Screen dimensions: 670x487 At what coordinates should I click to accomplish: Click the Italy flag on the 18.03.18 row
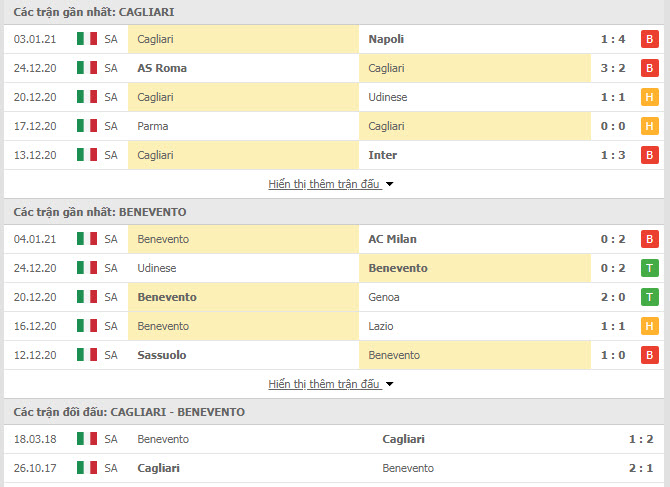pos(87,439)
